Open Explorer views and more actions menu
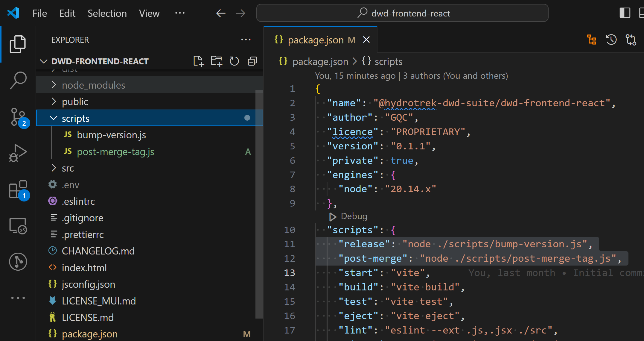This screenshot has height=341, width=644. tap(246, 40)
